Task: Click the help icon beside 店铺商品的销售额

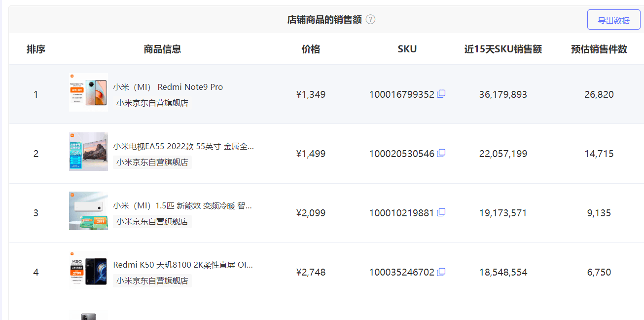Action: (x=371, y=20)
